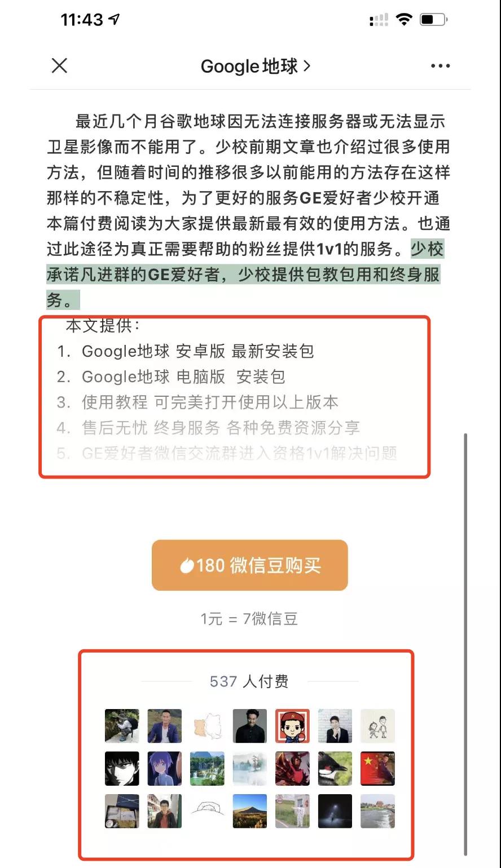501x868 pixels.
Task: Tap the flame bean icon on purchase button
Action: coord(187,565)
